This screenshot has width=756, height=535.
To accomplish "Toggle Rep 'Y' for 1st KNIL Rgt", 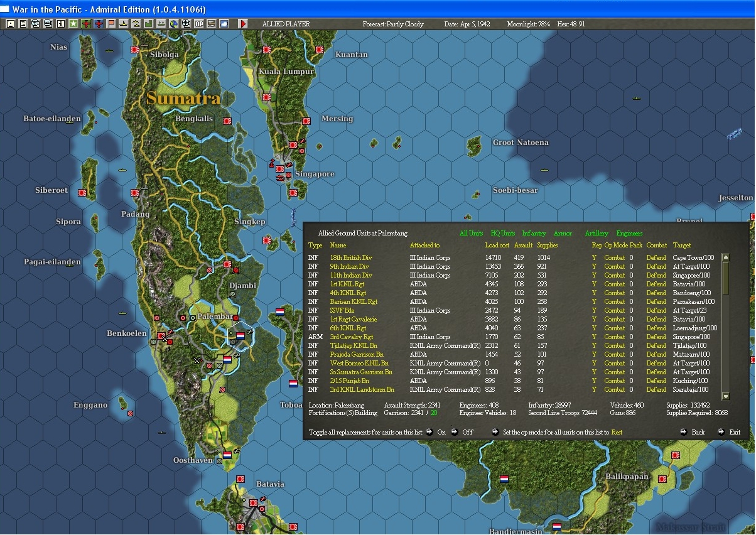I will coord(594,284).
